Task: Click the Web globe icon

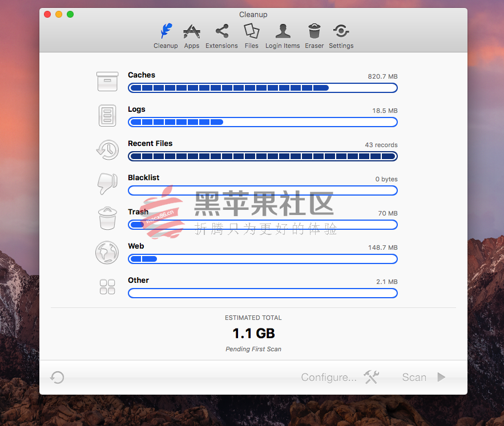Action: click(x=107, y=253)
